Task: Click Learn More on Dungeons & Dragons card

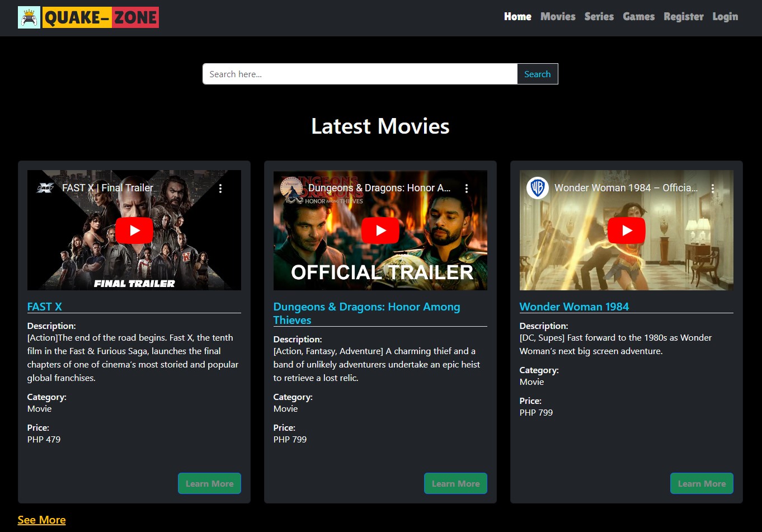Action: [455, 483]
